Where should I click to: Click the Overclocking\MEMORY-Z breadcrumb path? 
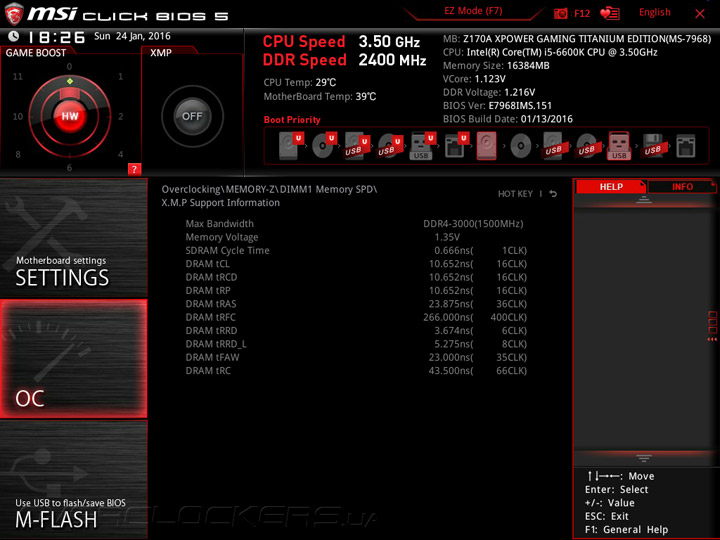269,189
